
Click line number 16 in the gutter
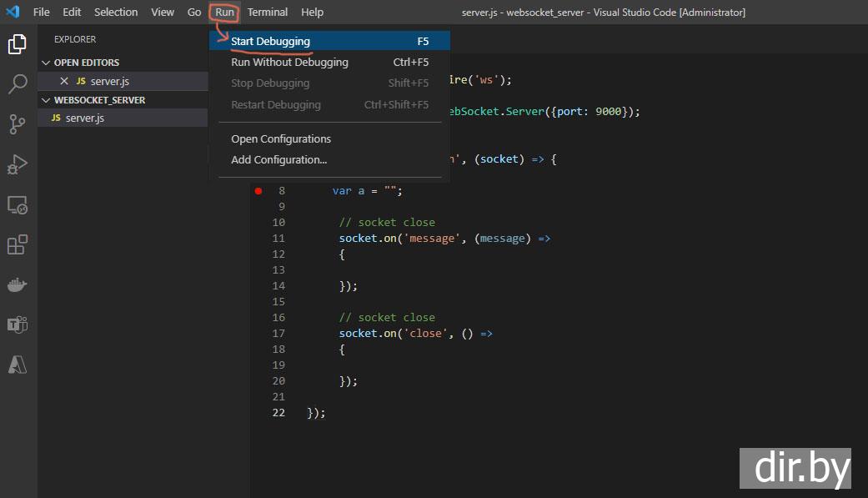278,318
